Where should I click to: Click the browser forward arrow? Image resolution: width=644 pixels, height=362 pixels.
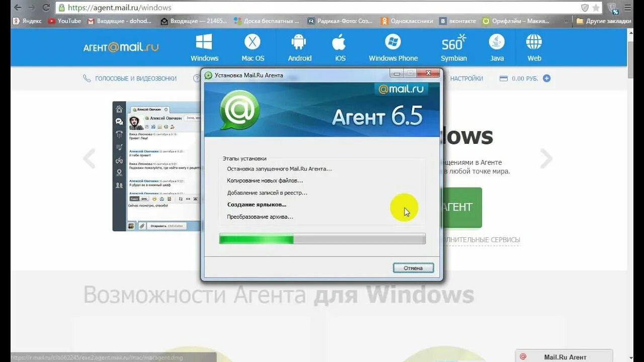pyautogui.click(x=32, y=8)
